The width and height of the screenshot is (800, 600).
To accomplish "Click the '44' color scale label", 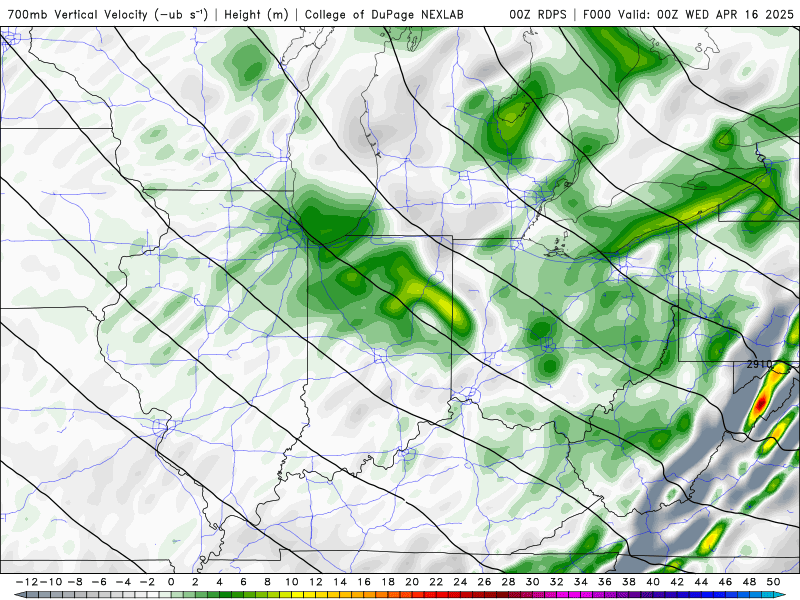I will click(x=701, y=582).
